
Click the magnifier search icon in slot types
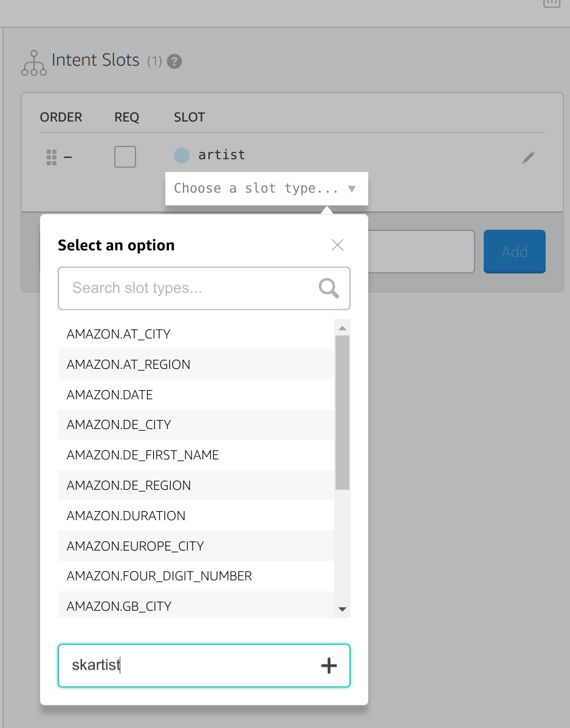tap(329, 289)
